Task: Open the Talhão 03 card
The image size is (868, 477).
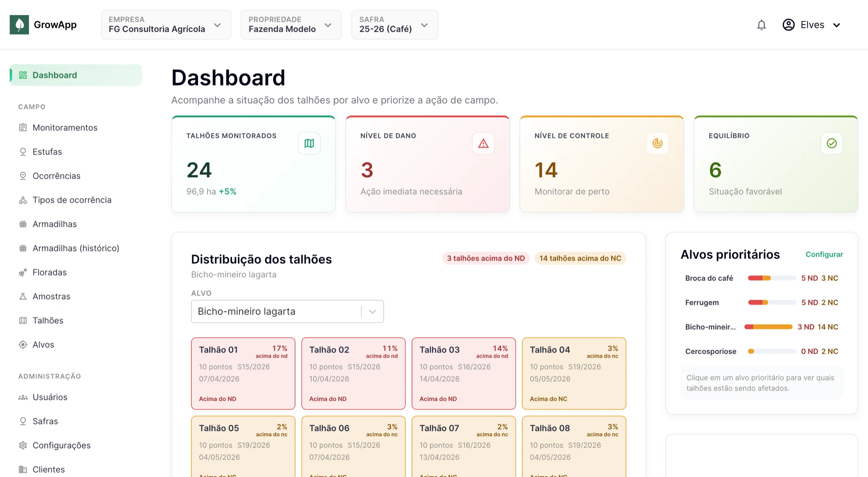Action: coord(464,374)
